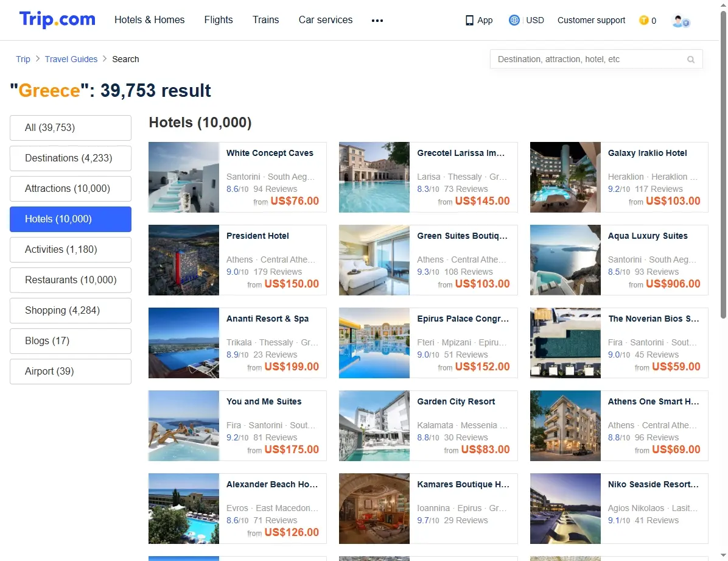Viewport: 728px width, 561px height.
Task: Click You and Me Suites title
Action: (x=264, y=401)
